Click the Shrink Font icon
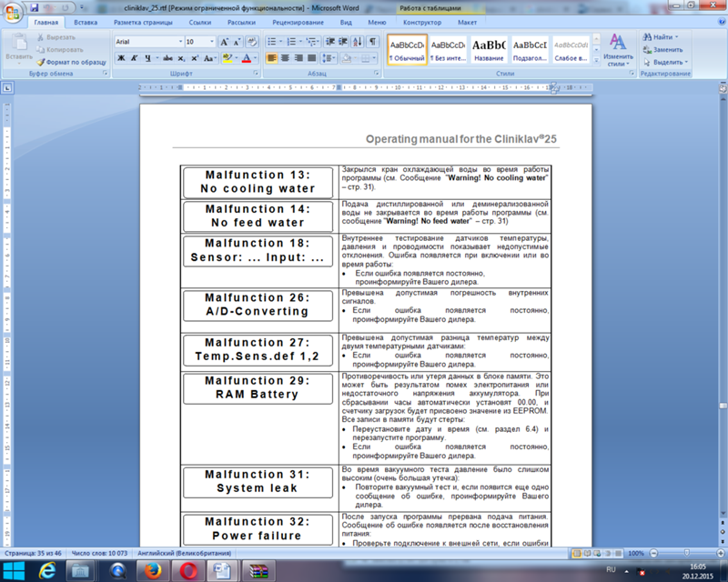The image size is (728, 582). (237, 42)
